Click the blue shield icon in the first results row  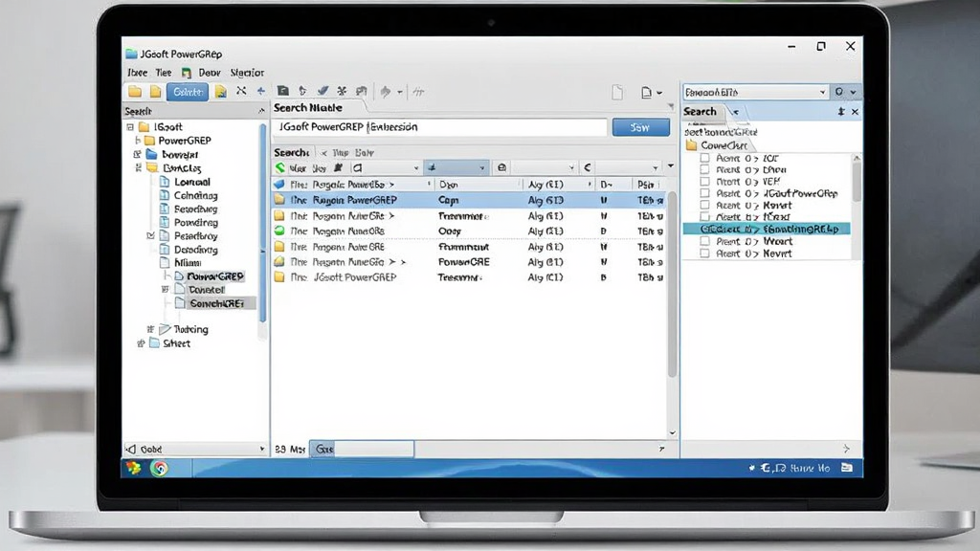pyautogui.click(x=279, y=185)
